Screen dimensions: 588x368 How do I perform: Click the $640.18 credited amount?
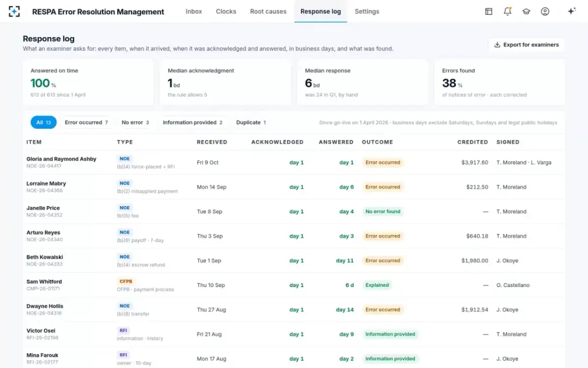tap(477, 236)
